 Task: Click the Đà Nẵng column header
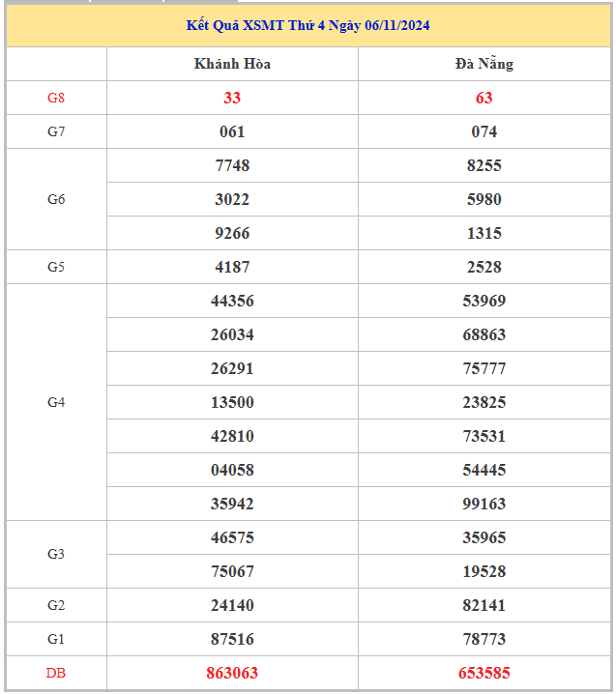click(x=484, y=64)
